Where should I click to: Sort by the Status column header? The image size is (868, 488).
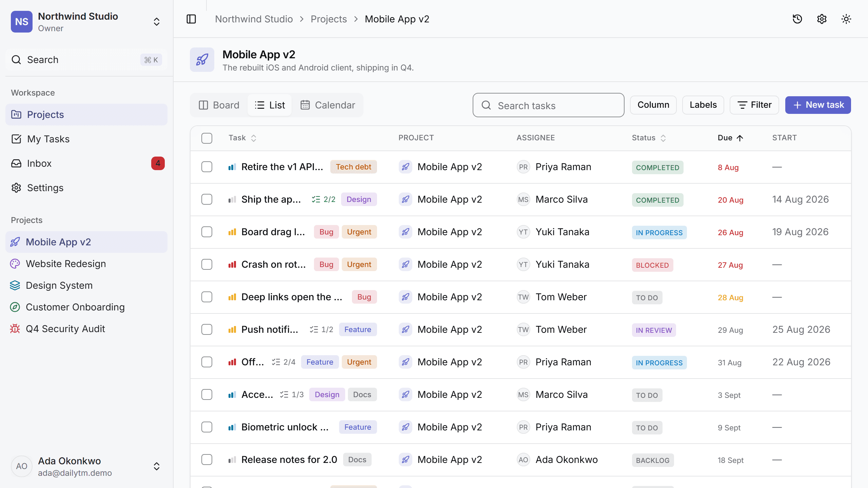649,138
